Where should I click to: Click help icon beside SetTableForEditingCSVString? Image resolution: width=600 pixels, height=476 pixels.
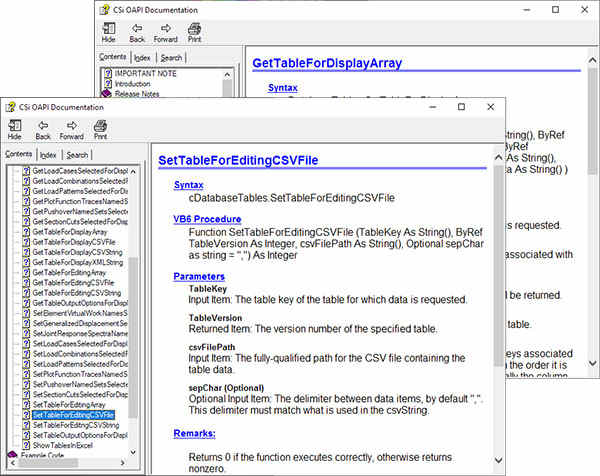pyautogui.click(x=26, y=425)
